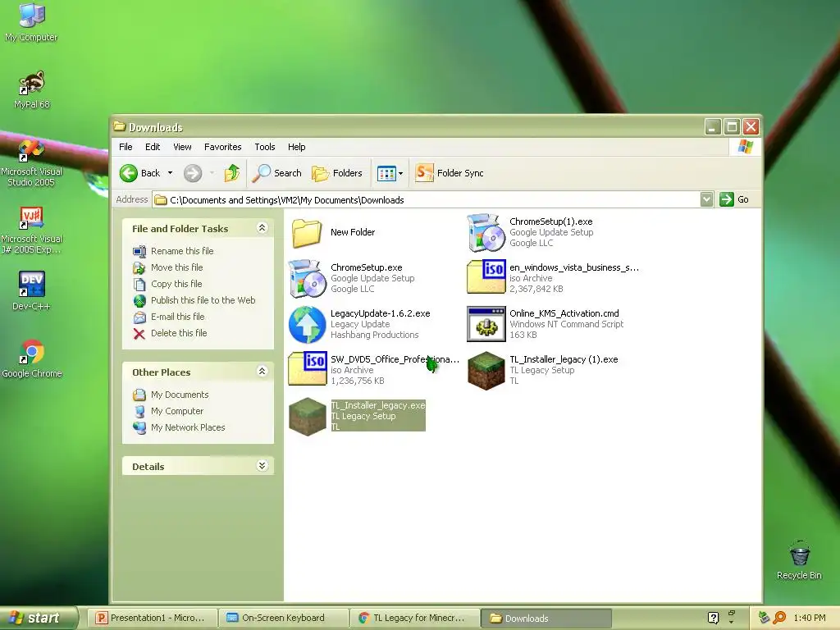Click the Windows flag logo in toolbar

pyautogui.click(x=745, y=147)
